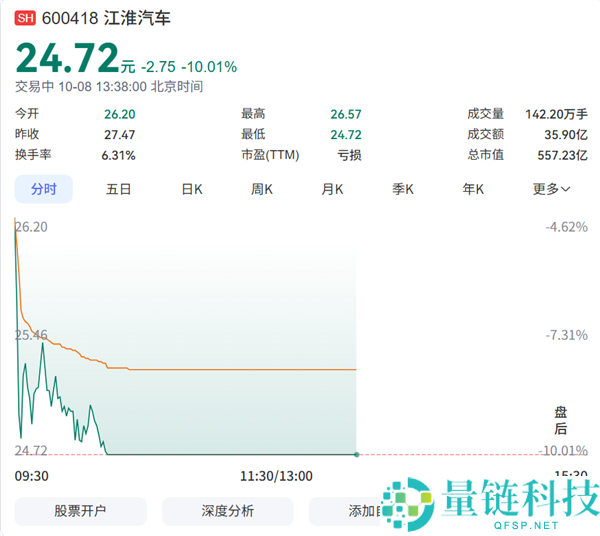Screen dimensions: 600x536
Task: Switch to the 月K monthly candlestick tab
Action: click(332, 189)
